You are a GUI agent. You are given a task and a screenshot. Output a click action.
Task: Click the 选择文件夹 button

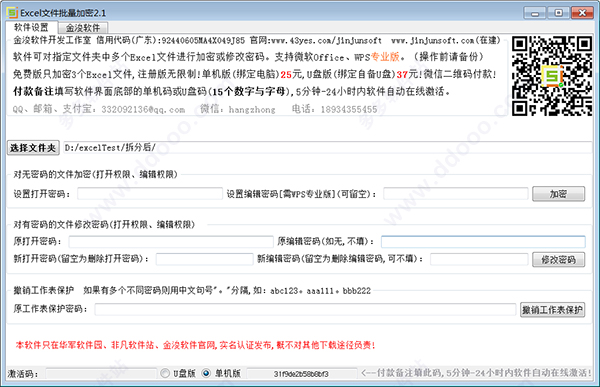pos(33,148)
